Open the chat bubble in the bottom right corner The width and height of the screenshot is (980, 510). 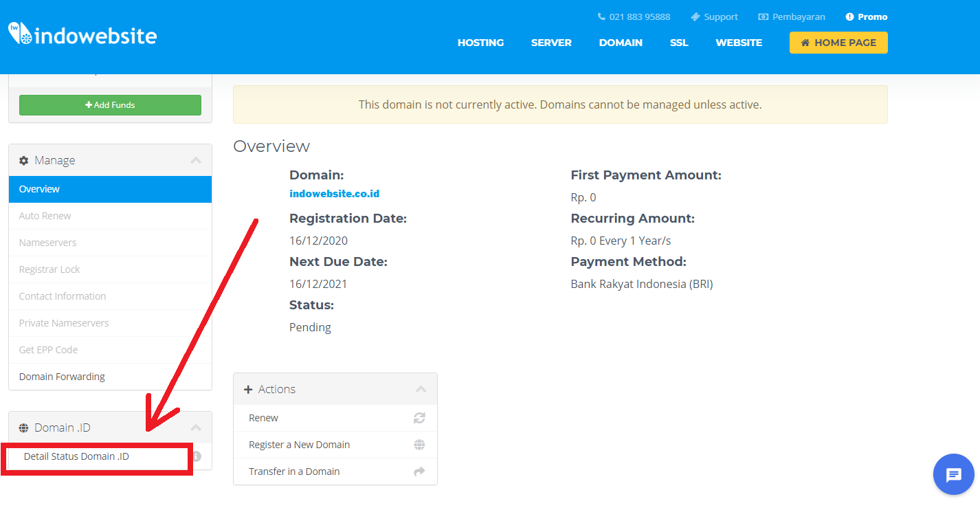[953, 474]
